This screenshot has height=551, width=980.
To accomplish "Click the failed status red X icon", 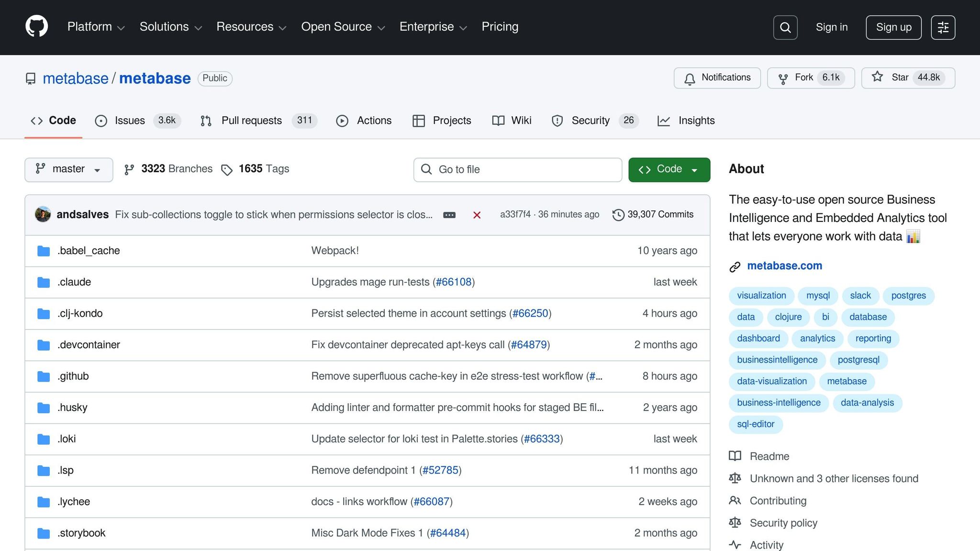I will coord(477,215).
